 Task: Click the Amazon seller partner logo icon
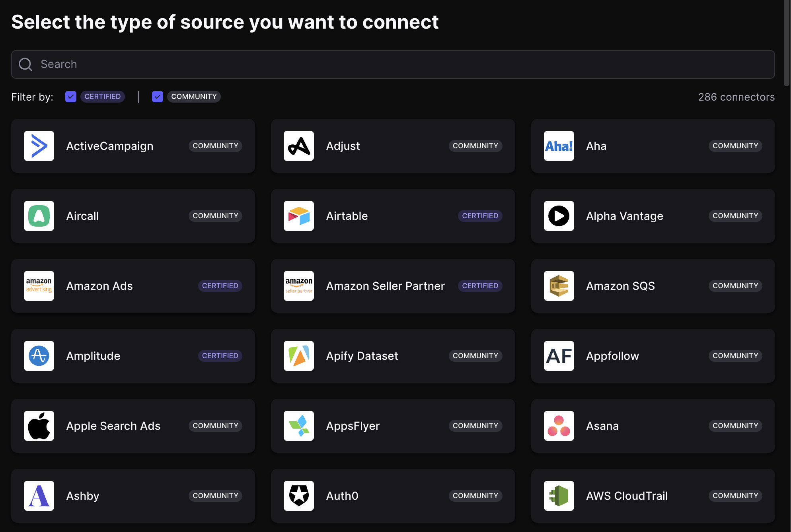(299, 286)
